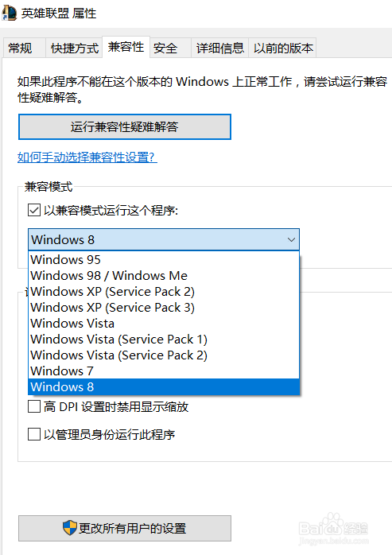The width and height of the screenshot is (392, 555).
Task: Click 更改所有用户的设置 button
Action: (x=125, y=528)
